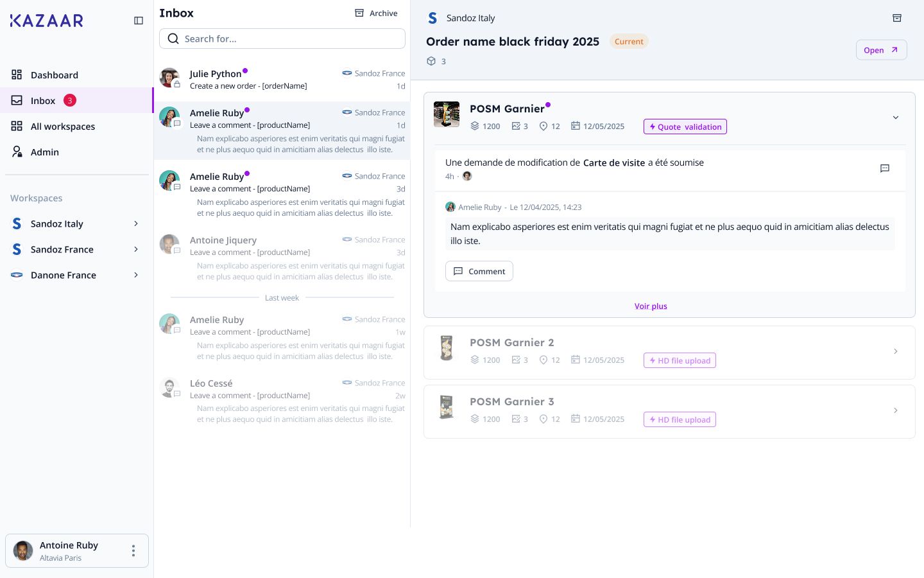Click the POSM Garnier 2 layers quantity icon
Screen dimensions: 924x578
coord(475,360)
